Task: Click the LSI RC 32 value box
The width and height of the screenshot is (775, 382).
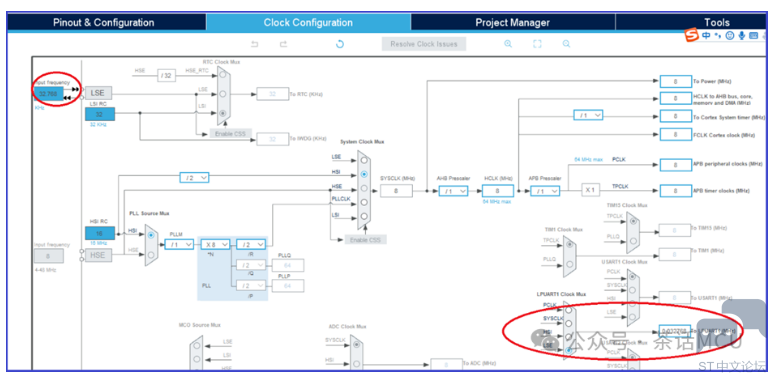Action: point(100,114)
